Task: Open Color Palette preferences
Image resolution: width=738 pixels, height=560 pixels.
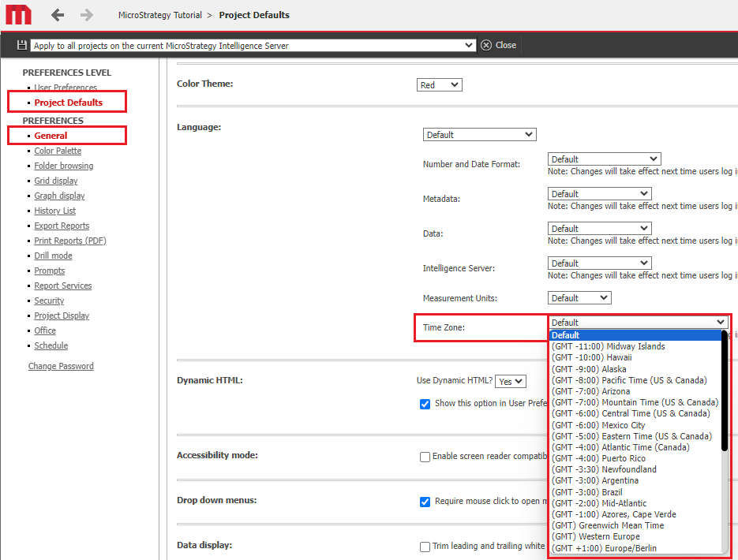Action: (x=58, y=151)
